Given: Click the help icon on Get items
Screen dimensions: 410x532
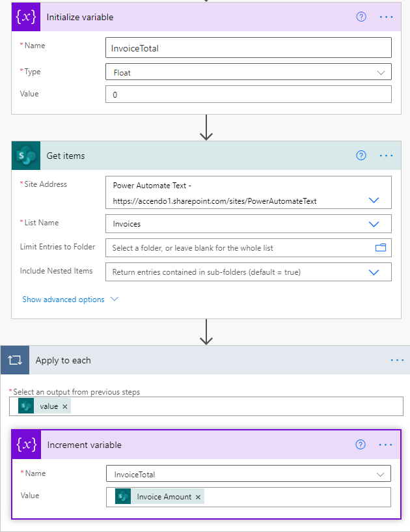Looking at the screenshot, I should click(x=361, y=155).
